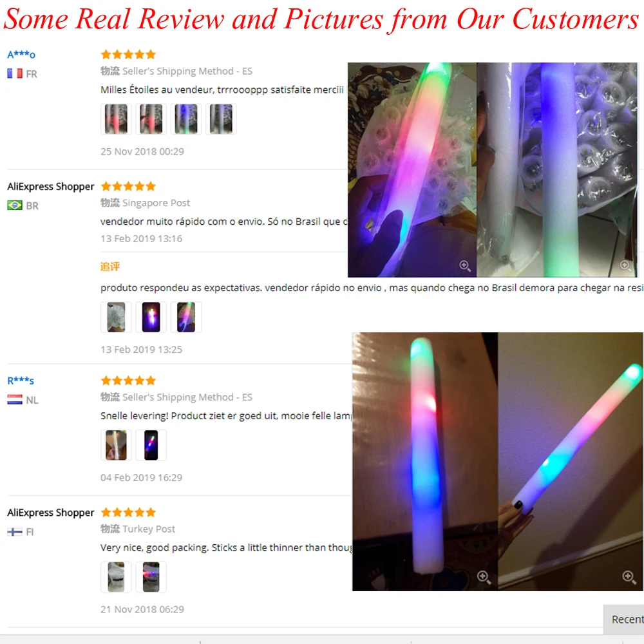This screenshot has width=644, height=644.
Task: Open second thumbnail in Dutch review
Action: pyautogui.click(x=151, y=445)
